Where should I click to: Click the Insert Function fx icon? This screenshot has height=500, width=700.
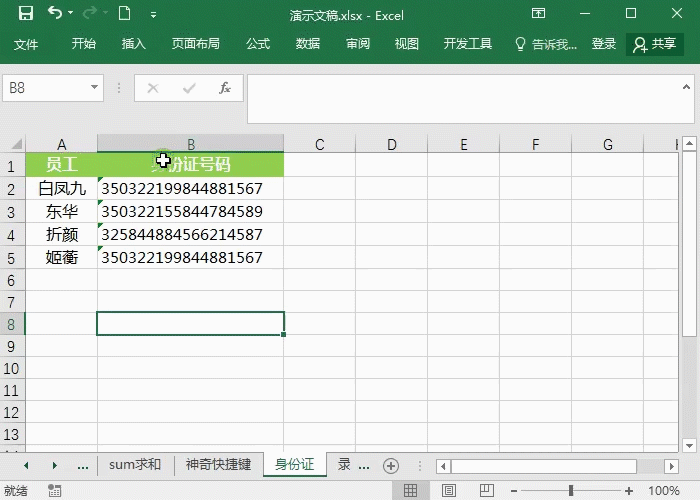point(225,88)
